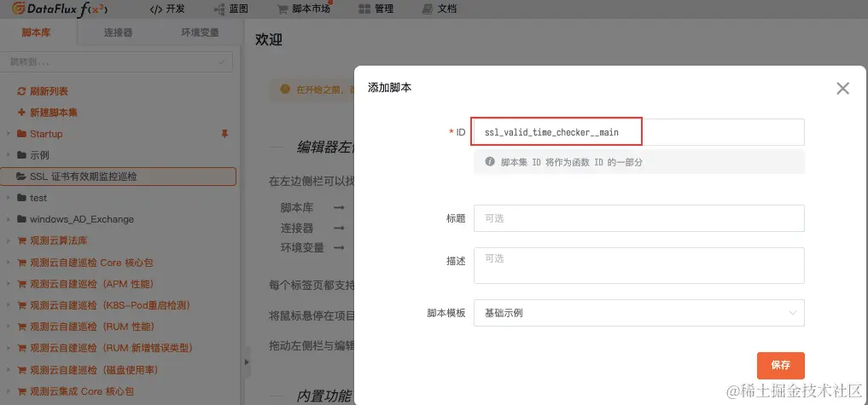Click the test folder icon
This screenshot has width=868, height=405.
(x=22, y=198)
